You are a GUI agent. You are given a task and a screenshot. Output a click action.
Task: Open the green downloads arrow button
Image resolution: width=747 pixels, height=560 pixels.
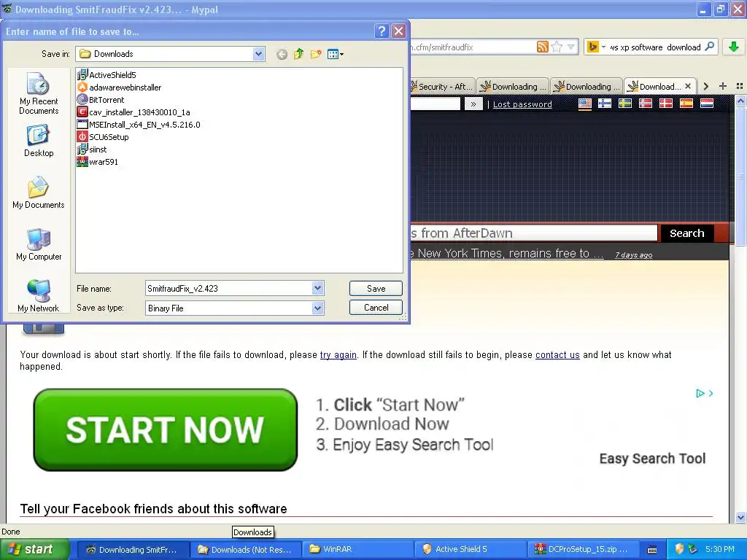(x=734, y=47)
